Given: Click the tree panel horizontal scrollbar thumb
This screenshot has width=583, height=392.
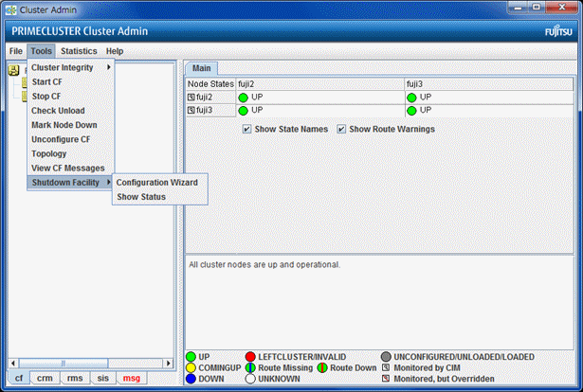Looking at the screenshot, I should click(64, 363).
